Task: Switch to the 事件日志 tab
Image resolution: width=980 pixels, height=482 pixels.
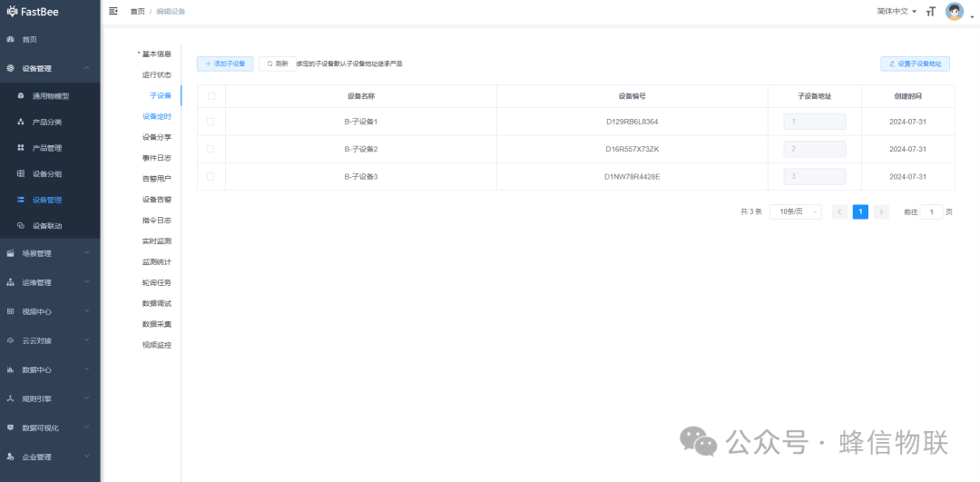Action: coord(156,158)
